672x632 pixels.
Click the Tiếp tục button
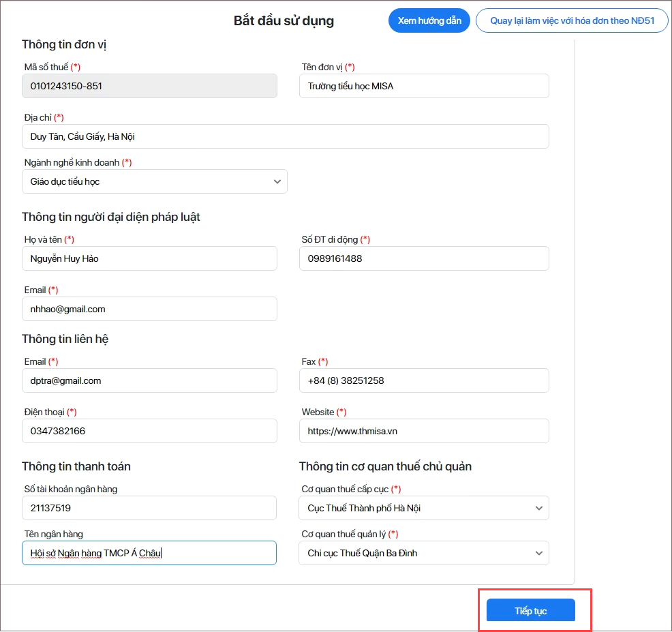coord(530,611)
